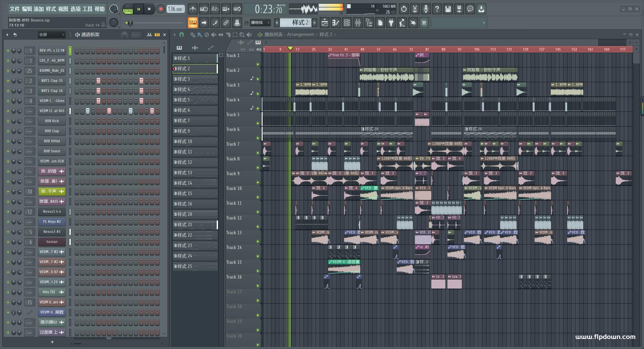Open the audio editor scissors icon

415,9
